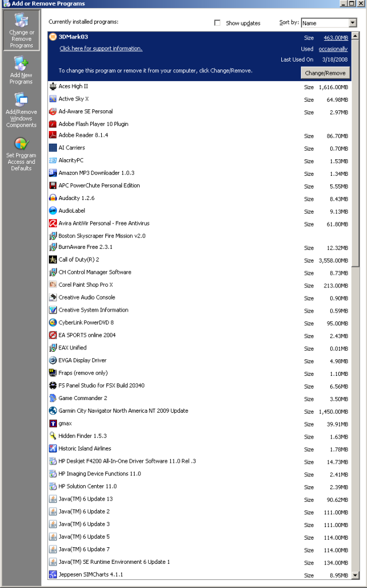Select Amazon MP3 Downloader icon
367x588 pixels.
click(x=53, y=173)
